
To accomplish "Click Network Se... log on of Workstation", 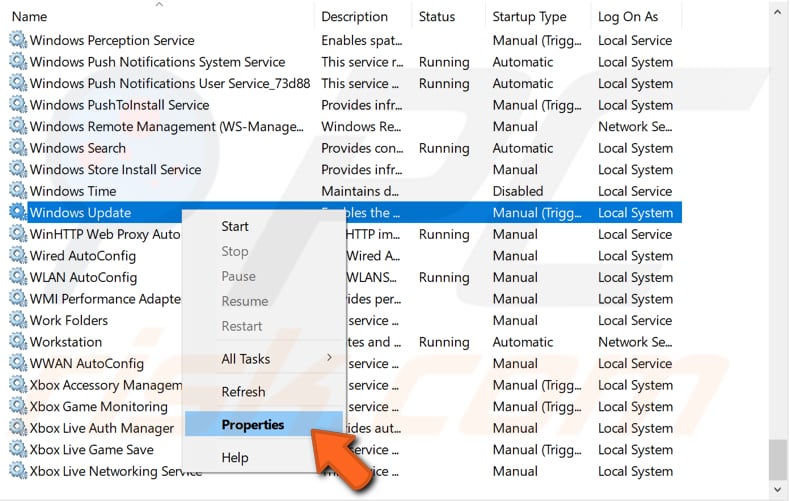I will (635, 342).
